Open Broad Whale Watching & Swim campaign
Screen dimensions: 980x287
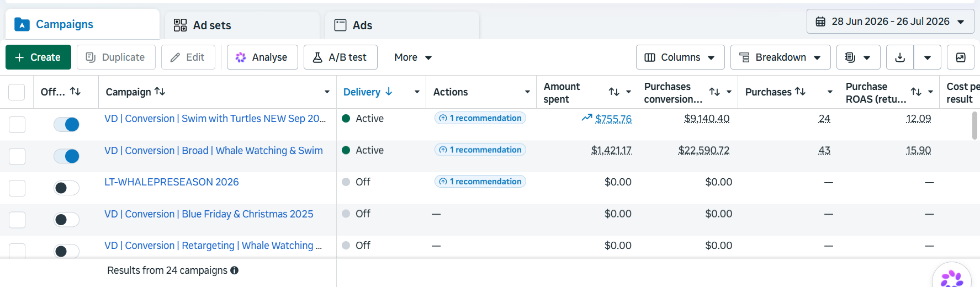214,151
